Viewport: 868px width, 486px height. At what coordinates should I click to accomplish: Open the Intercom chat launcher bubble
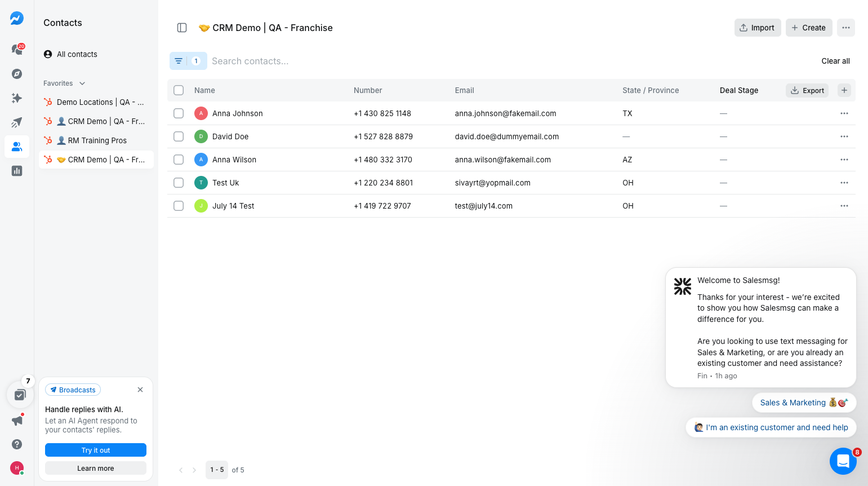point(843,461)
